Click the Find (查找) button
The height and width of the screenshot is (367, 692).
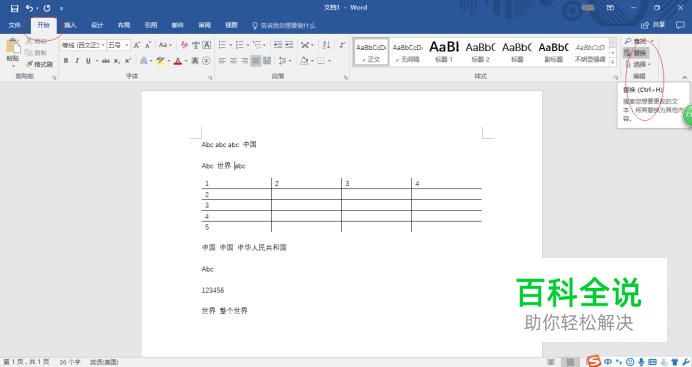(x=636, y=41)
